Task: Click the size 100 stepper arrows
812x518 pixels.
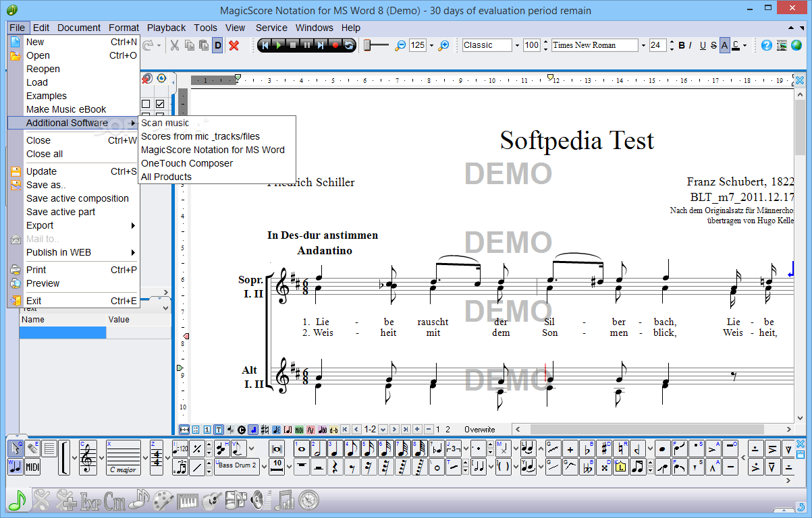Action: click(x=545, y=45)
